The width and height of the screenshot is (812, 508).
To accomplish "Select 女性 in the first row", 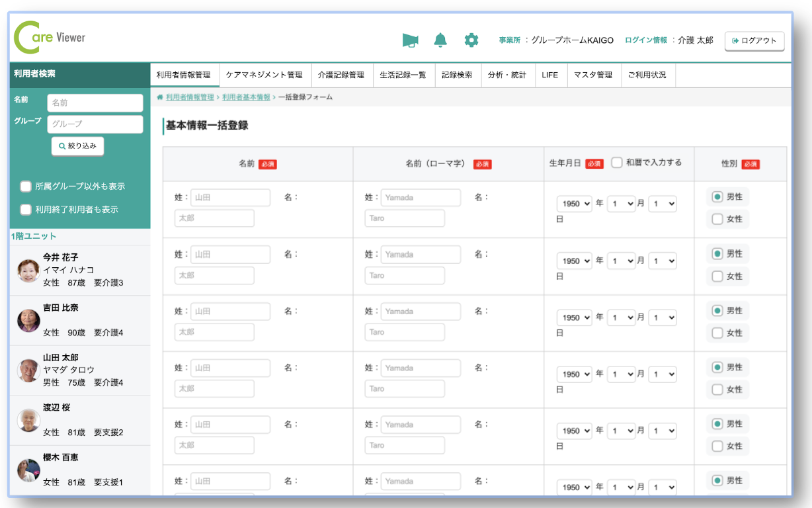I will 717,220.
